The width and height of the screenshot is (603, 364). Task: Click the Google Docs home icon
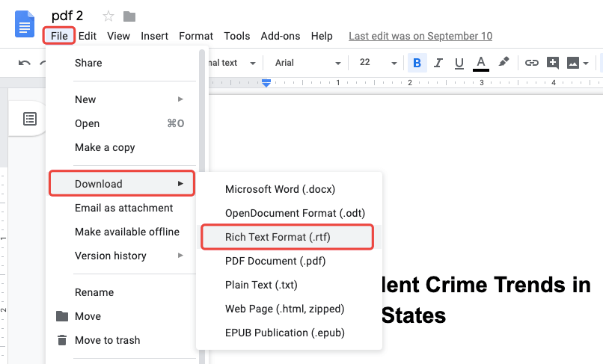coord(25,24)
